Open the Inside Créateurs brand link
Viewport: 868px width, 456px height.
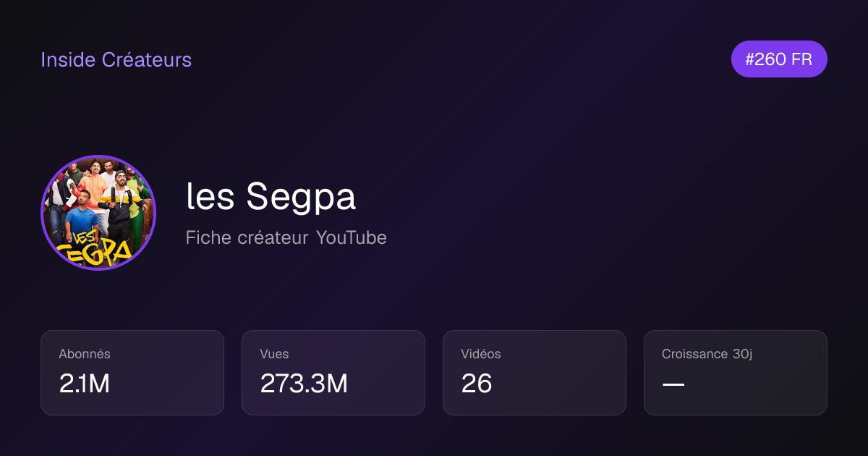[116, 59]
